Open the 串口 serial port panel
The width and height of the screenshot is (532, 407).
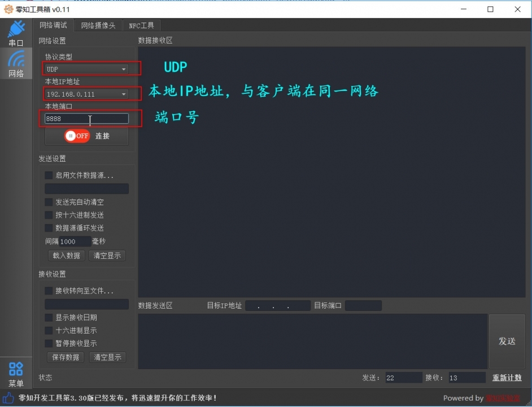pos(16,33)
